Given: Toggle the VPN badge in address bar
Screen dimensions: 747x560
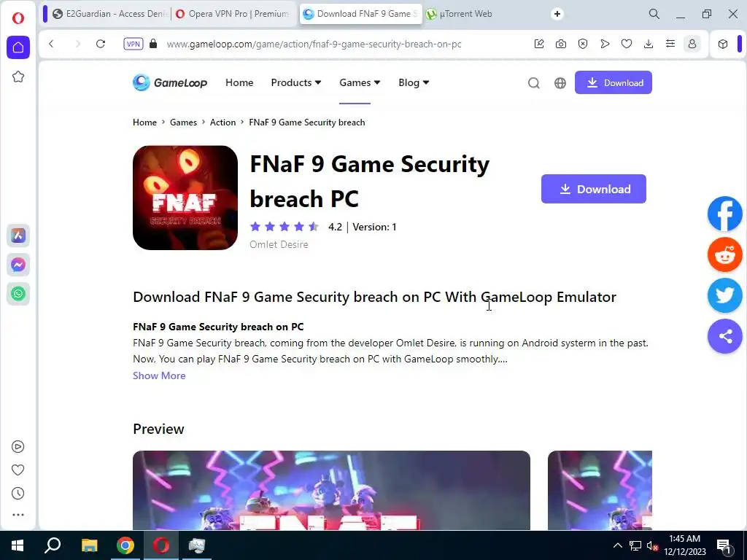Looking at the screenshot, I should click(x=133, y=44).
